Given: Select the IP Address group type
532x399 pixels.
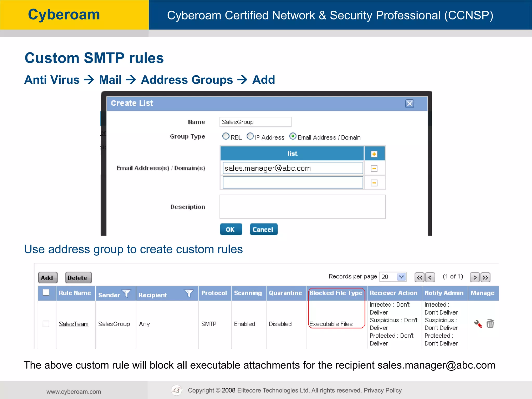Looking at the screenshot, I should pos(250,136).
